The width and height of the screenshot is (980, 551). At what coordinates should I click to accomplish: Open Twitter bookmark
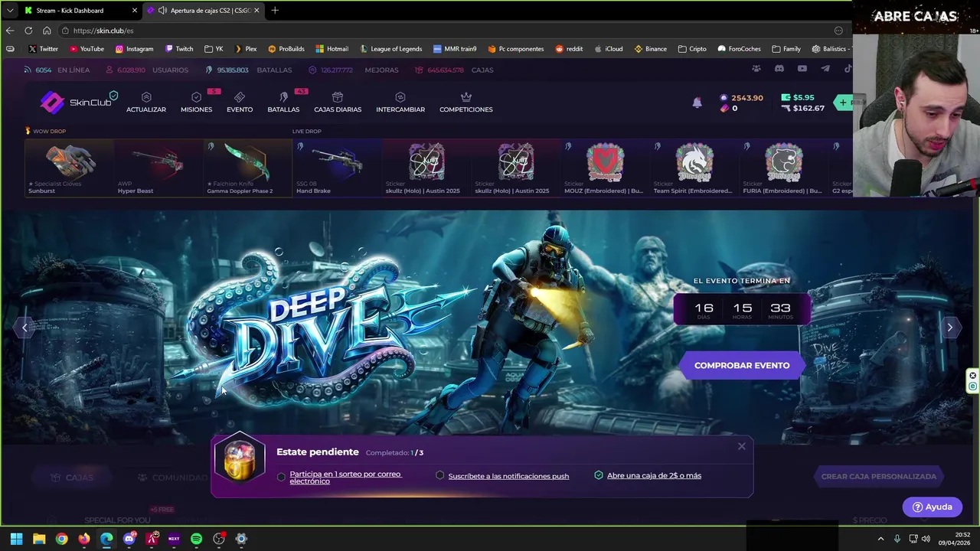(43, 49)
